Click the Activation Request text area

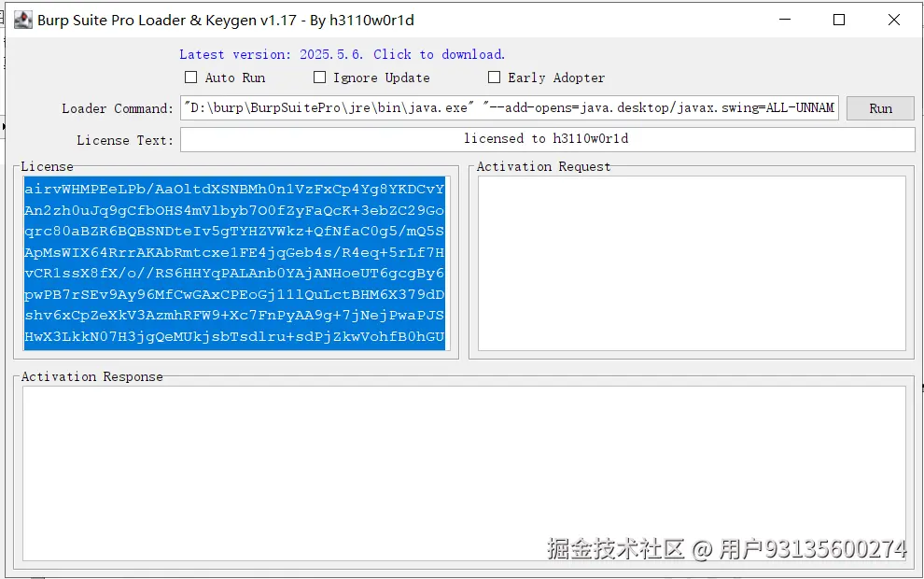[x=692, y=263]
